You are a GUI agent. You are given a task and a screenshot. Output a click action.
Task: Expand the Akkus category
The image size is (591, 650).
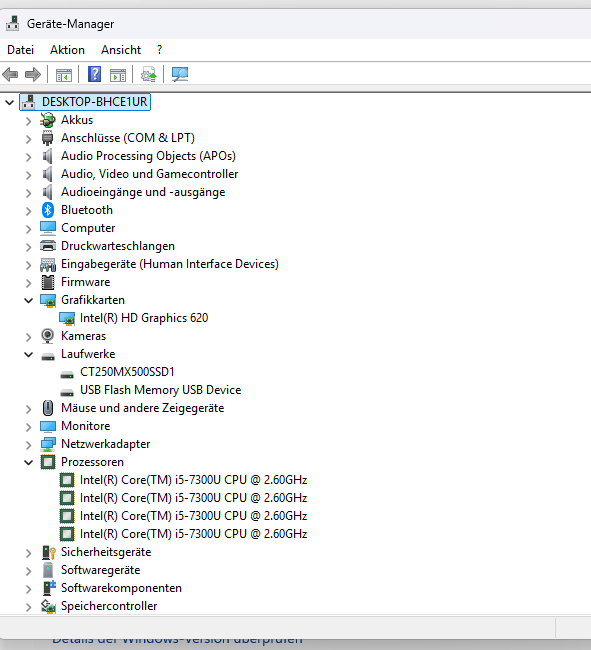(x=28, y=121)
